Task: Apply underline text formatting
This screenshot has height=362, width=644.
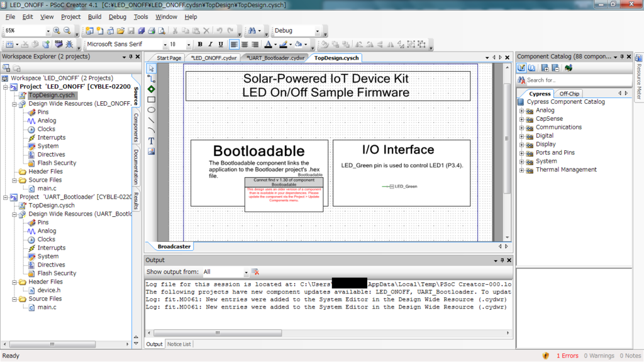Action: point(221,45)
